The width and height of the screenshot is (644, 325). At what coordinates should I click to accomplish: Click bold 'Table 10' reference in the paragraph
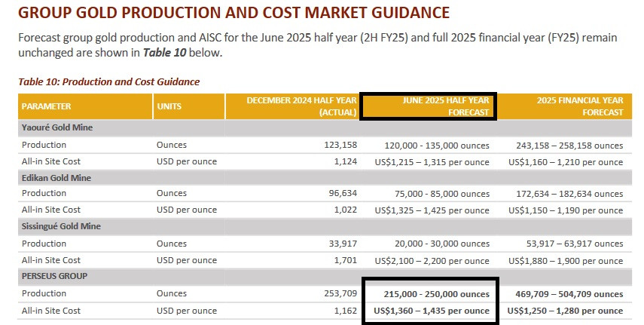click(x=164, y=53)
